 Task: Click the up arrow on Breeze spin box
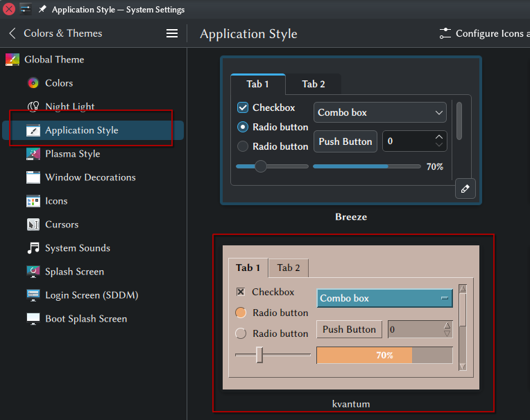[438, 137]
